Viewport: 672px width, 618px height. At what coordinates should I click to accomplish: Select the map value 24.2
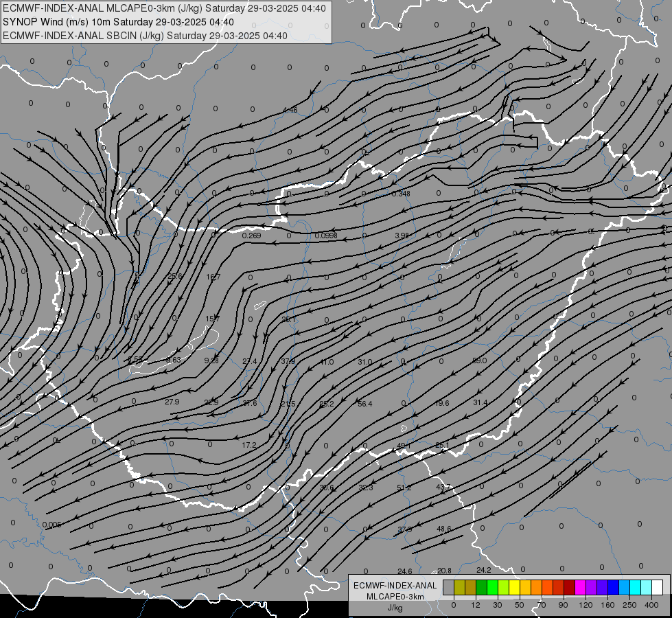(483, 570)
